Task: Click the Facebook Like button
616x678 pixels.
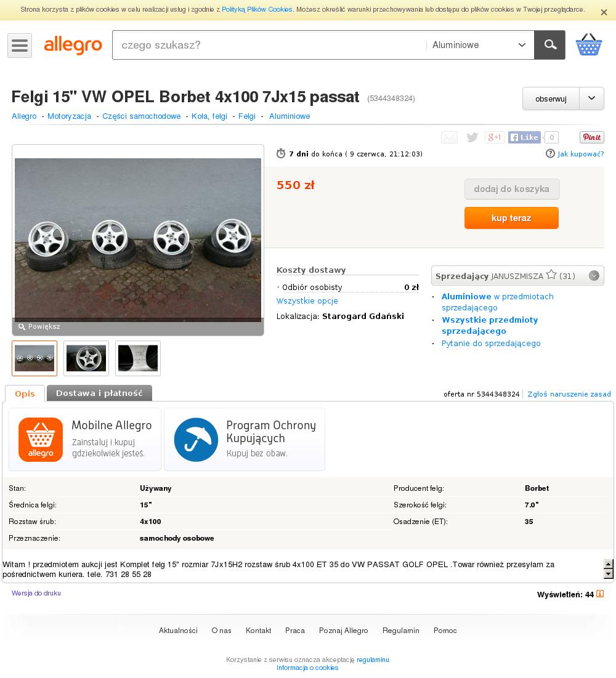Action: [x=524, y=137]
